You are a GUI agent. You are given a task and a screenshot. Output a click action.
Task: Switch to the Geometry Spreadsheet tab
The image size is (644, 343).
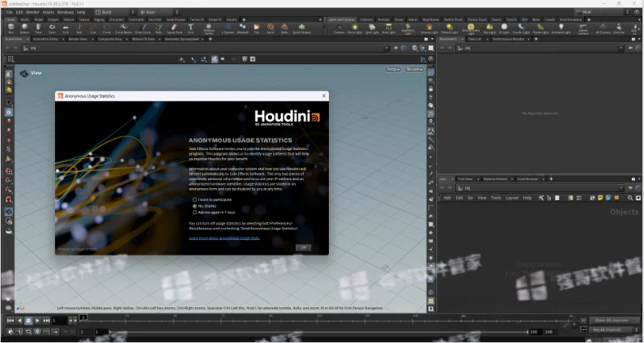pyautogui.click(x=181, y=39)
